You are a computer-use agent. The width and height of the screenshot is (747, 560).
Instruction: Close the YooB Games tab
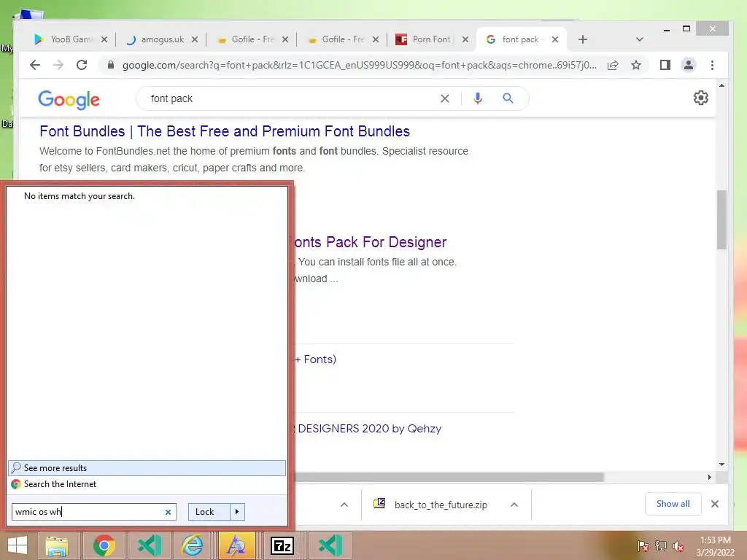[x=104, y=39]
